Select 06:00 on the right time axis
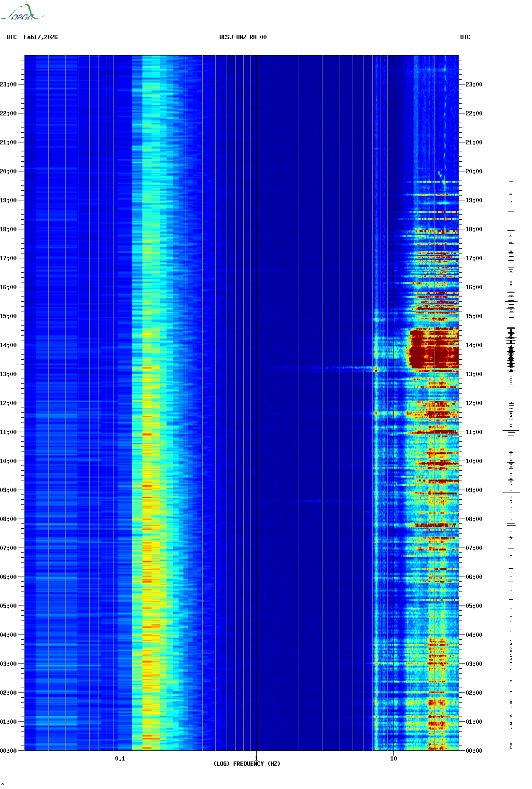Screen dimensions: 532x789 point(474,577)
